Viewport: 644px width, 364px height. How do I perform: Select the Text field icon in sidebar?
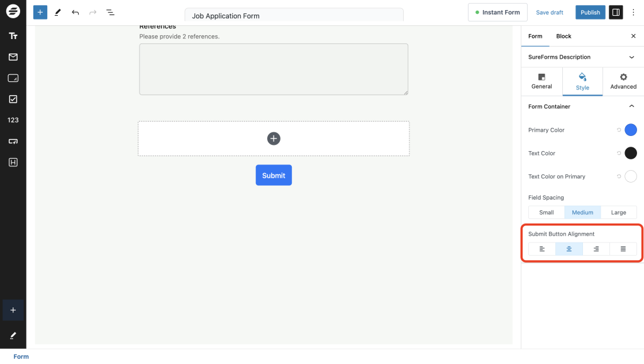(13, 35)
